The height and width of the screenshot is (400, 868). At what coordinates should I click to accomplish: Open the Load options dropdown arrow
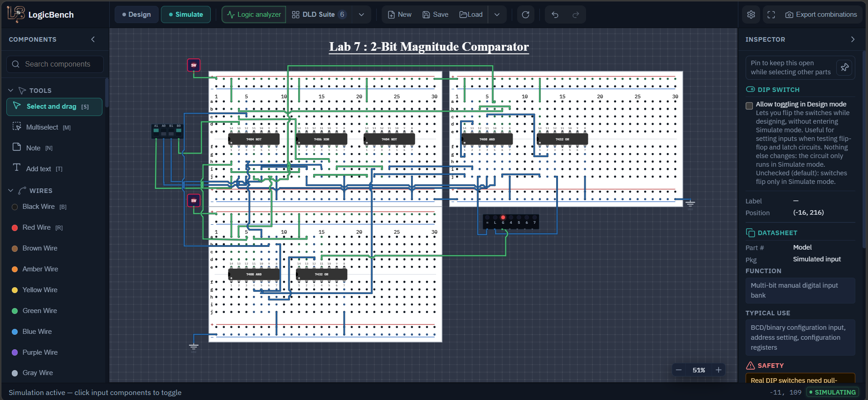497,14
